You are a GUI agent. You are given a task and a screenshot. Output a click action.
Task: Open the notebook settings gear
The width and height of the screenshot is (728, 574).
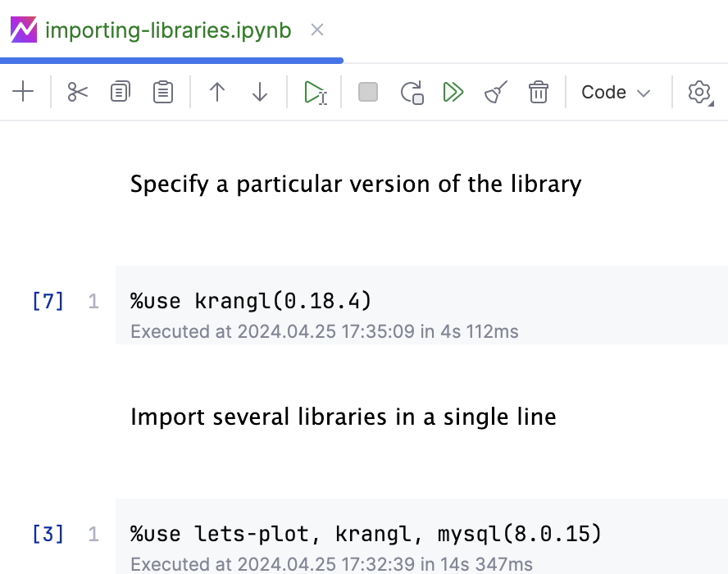click(x=699, y=92)
